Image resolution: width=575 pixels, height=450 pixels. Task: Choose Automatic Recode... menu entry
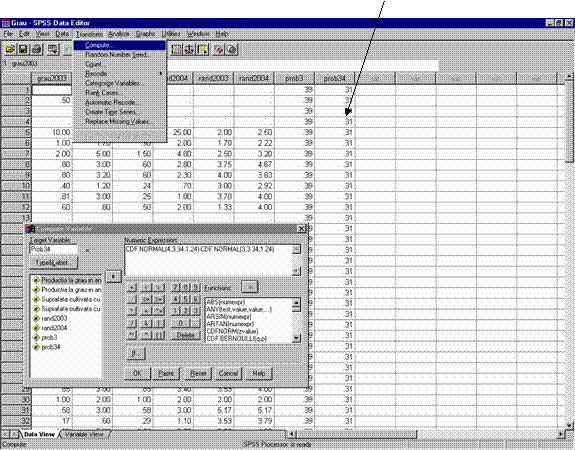tap(120, 103)
